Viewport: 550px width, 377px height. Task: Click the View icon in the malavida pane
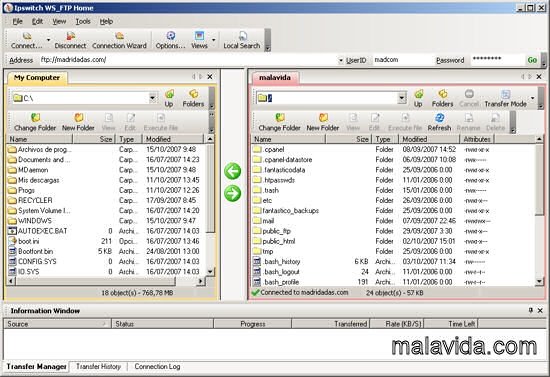pos(353,122)
